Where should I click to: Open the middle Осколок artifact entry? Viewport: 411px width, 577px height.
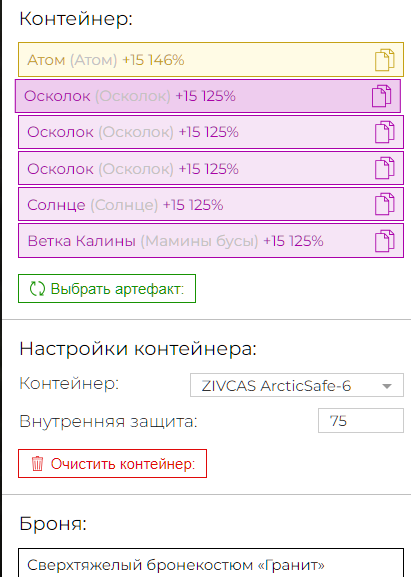[x=211, y=132]
